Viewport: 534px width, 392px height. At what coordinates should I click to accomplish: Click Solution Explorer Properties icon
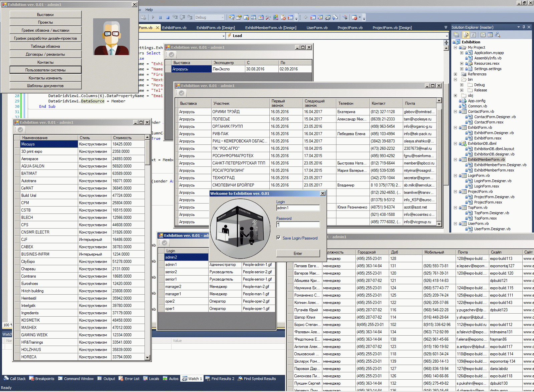456,35
